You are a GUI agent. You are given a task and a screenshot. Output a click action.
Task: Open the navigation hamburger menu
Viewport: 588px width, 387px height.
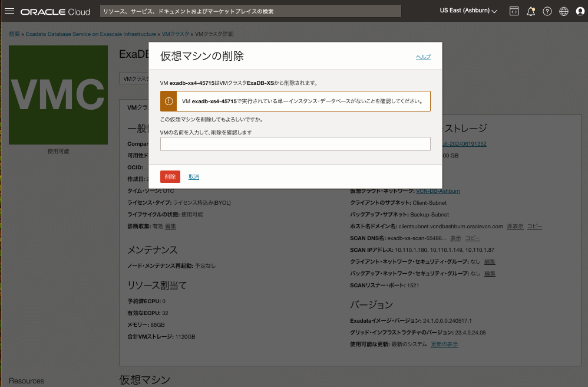(9, 10)
